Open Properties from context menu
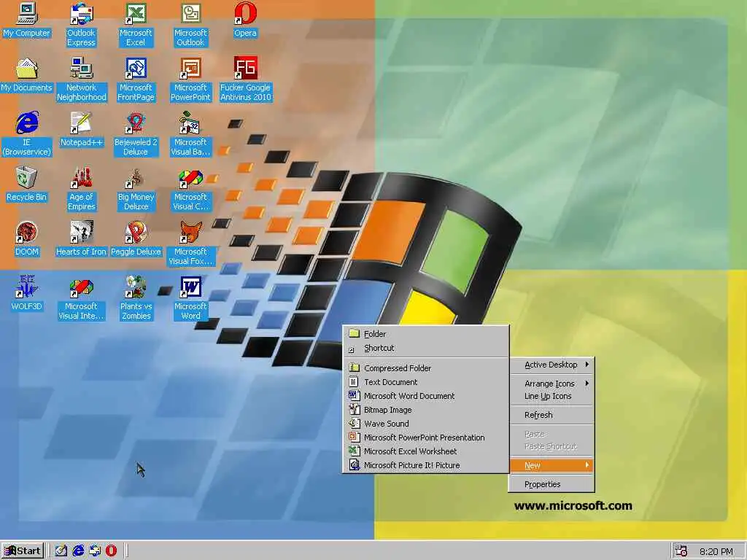The image size is (747, 560). click(x=551, y=484)
